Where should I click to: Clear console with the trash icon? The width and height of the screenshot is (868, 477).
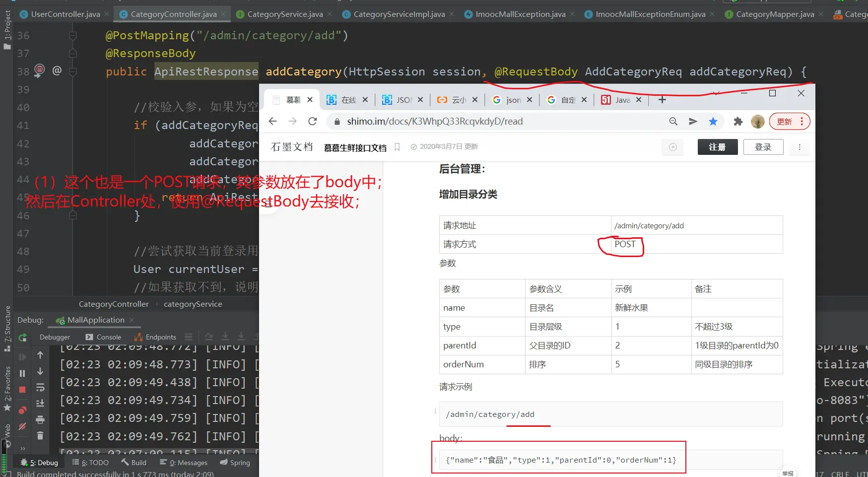(x=40, y=436)
